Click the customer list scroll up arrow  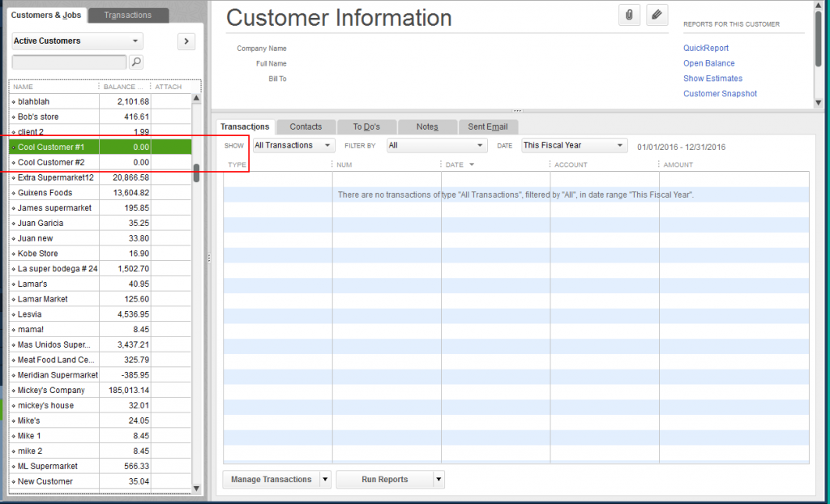coord(196,99)
